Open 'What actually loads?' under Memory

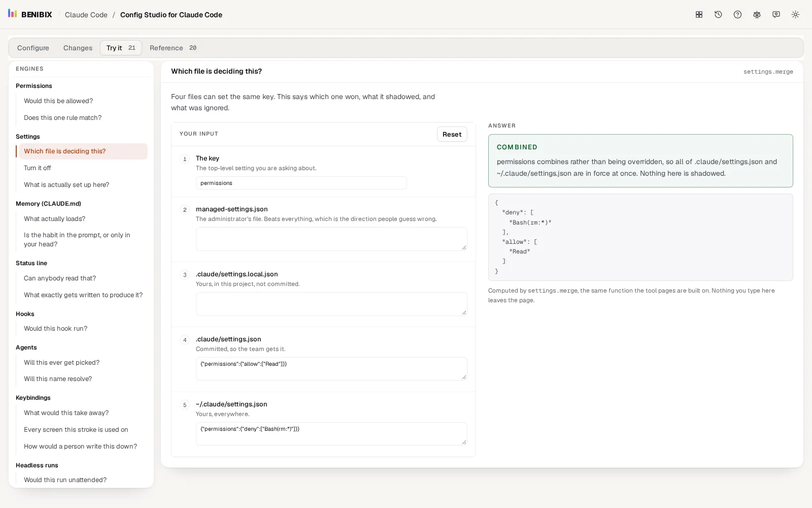click(x=83, y=219)
